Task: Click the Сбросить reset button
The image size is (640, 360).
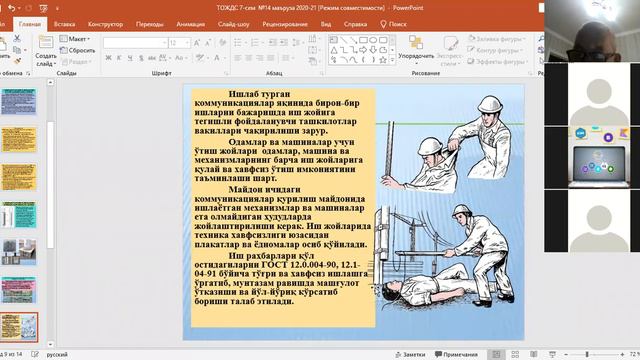Action: pos(77,50)
